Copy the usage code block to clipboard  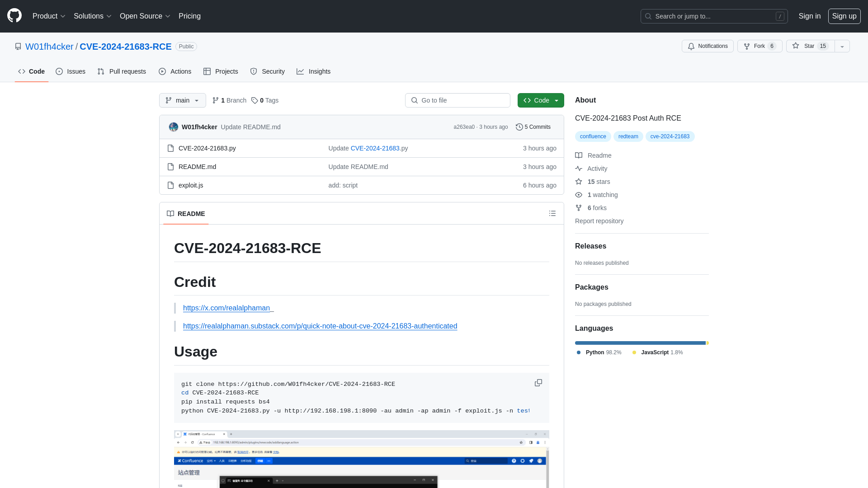[538, 383]
